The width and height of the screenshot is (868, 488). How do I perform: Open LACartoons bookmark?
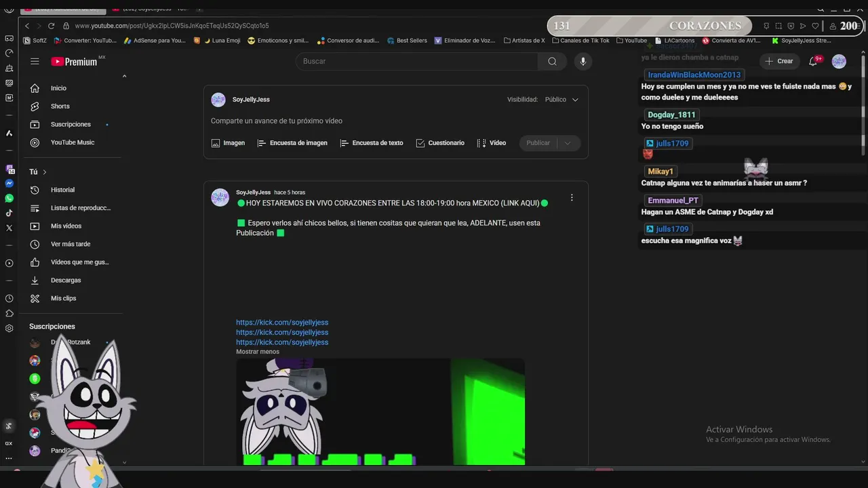click(x=675, y=41)
